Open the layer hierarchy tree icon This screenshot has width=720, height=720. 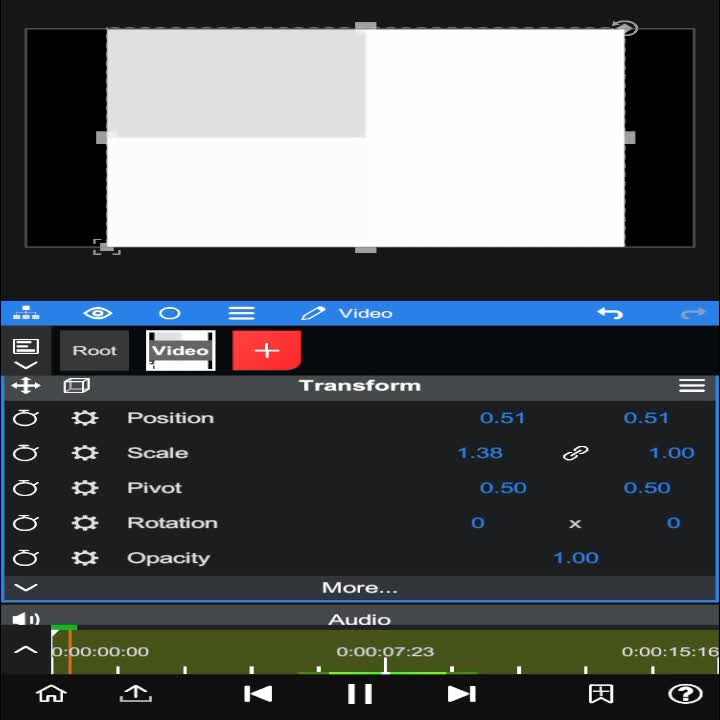point(26,313)
